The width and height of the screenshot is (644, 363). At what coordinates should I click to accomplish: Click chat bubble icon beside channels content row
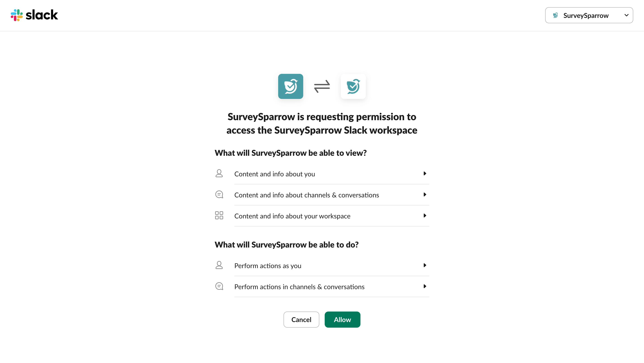point(219,194)
